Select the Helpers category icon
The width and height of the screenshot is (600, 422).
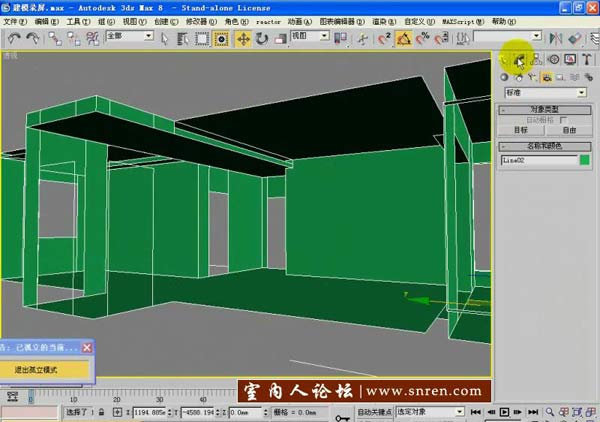(561, 77)
